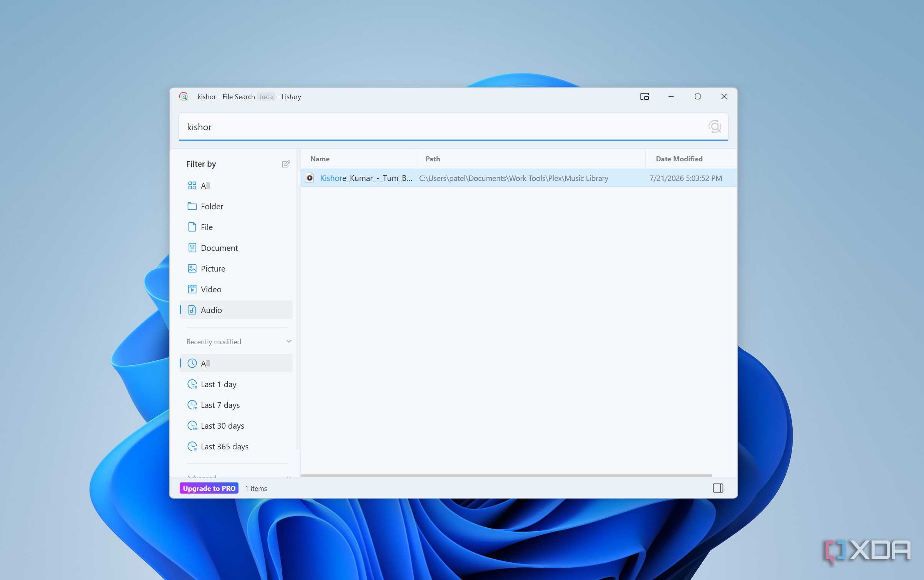This screenshot has height=580, width=924.
Task: Click the search magnifier icon in search box
Action: click(714, 127)
